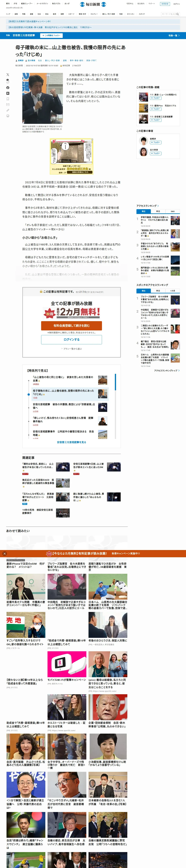The height and width of the screenshot is (868, 186).
Task: Share the article on Facebook
Action: coord(8,88)
